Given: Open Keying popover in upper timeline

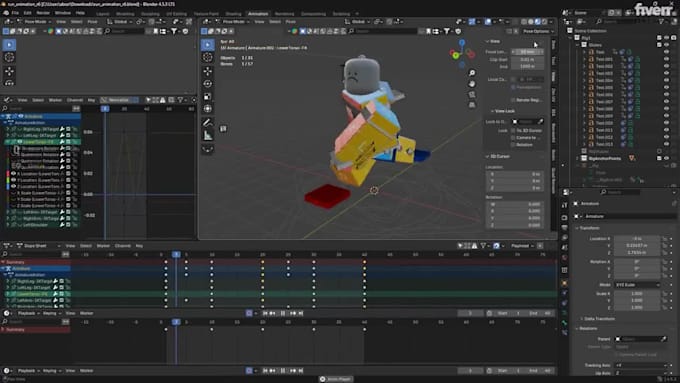Looking at the screenshot, I should click(x=52, y=313).
